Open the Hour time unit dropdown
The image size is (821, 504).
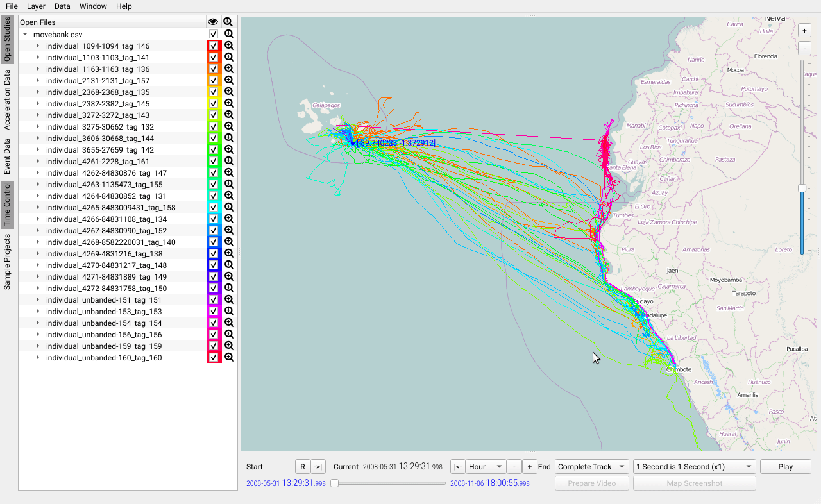[486, 467]
